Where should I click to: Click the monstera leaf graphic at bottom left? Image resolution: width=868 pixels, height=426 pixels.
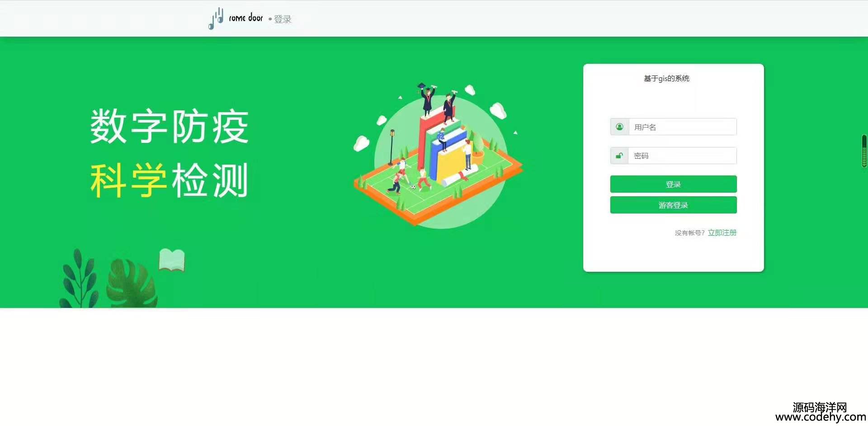tap(132, 284)
